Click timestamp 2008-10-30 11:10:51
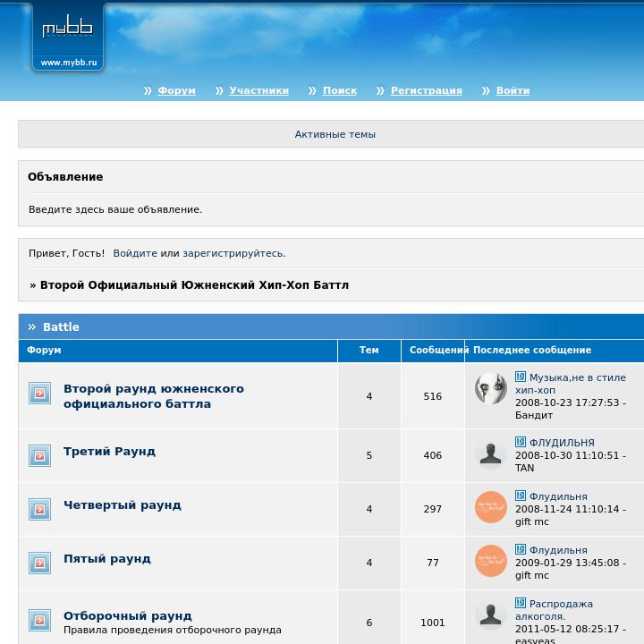Viewport: 644px width, 644px height. (567, 455)
